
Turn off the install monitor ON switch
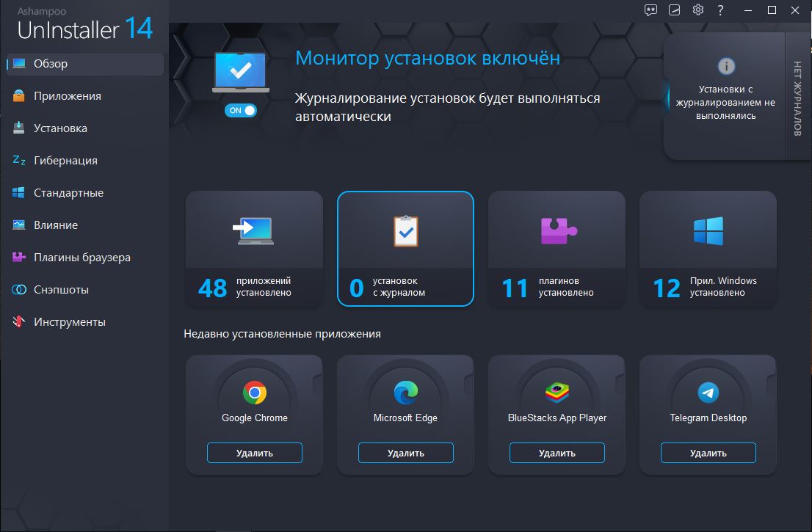pyautogui.click(x=241, y=110)
